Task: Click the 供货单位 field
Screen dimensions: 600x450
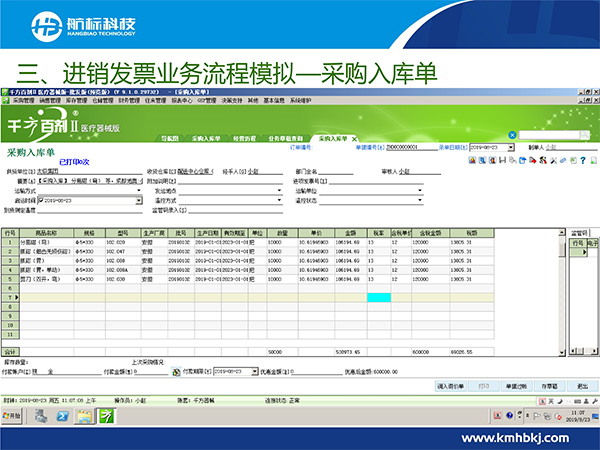Action: click(90, 171)
